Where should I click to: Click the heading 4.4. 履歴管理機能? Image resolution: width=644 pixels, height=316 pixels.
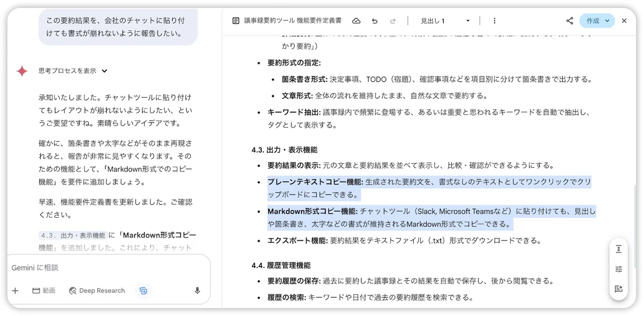281,265
